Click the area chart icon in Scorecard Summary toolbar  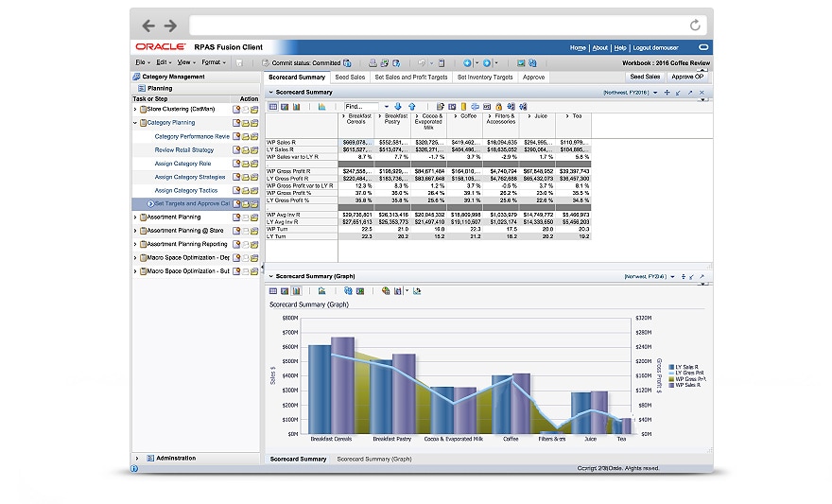pyautogui.click(x=321, y=107)
